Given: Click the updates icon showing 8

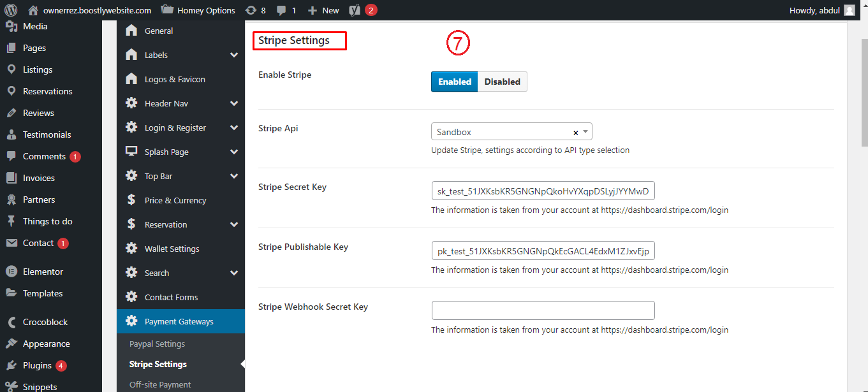Looking at the screenshot, I should (251, 10).
